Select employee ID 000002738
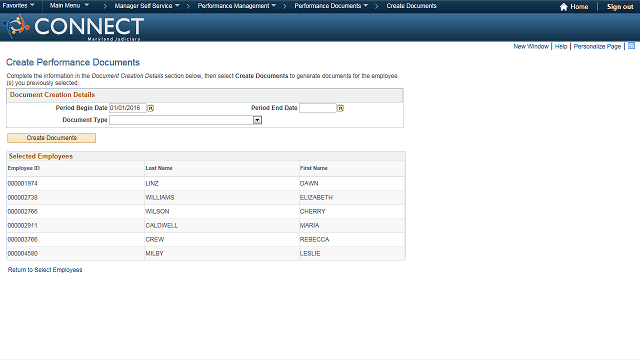 click(x=22, y=198)
